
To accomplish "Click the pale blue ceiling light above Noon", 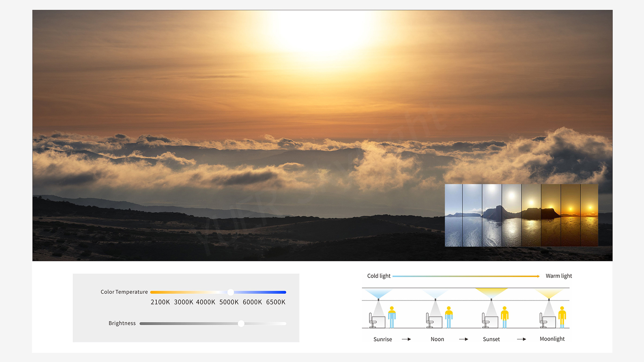I will (x=435, y=293).
